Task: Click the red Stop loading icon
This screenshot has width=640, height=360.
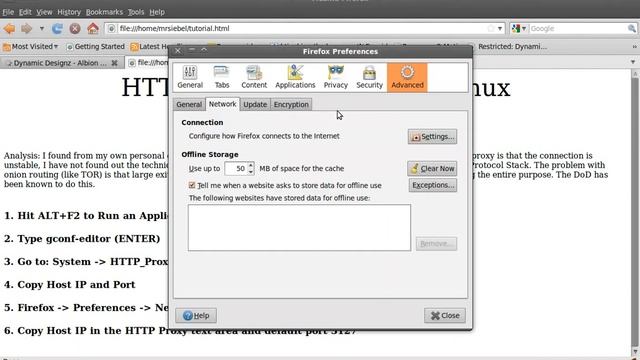Action: click(x=75, y=29)
